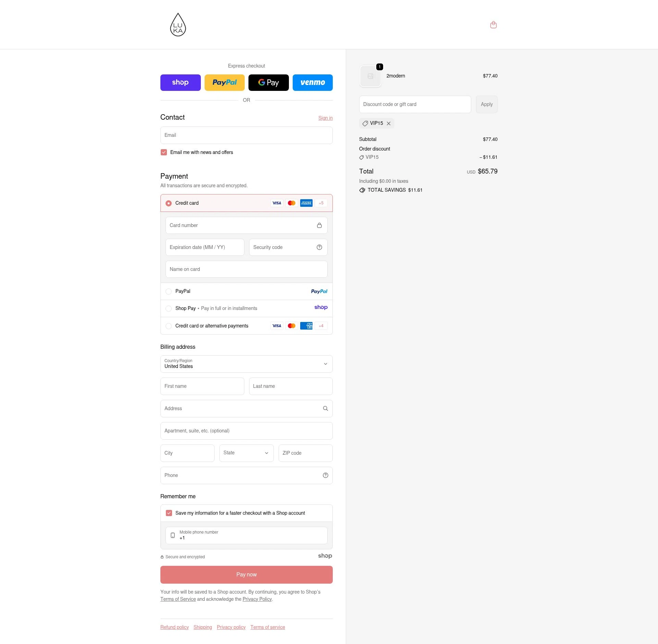Disable Save my information for faster checkout

coord(169,513)
